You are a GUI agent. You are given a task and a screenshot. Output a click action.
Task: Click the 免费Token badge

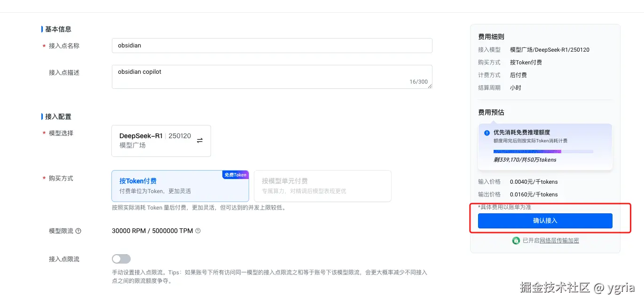[235, 174]
